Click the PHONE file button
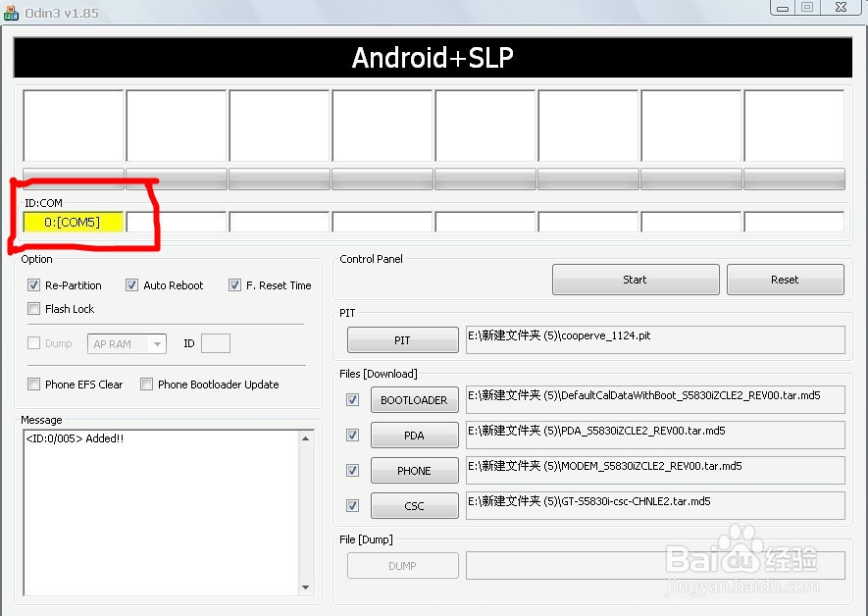This screenshot has width=868, height=616. click(414, 471)
